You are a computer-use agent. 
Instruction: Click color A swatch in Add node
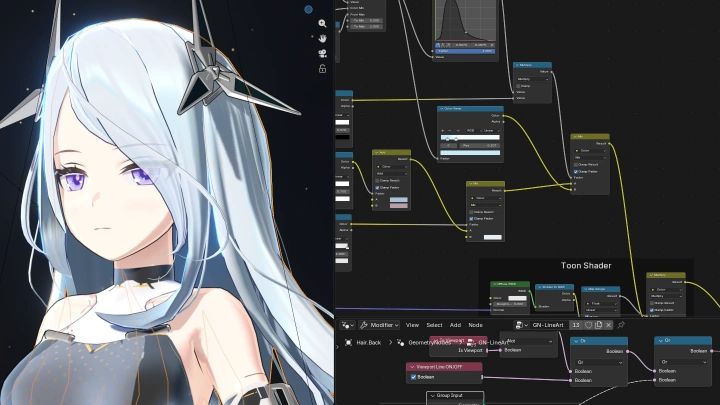pos(399,200)
